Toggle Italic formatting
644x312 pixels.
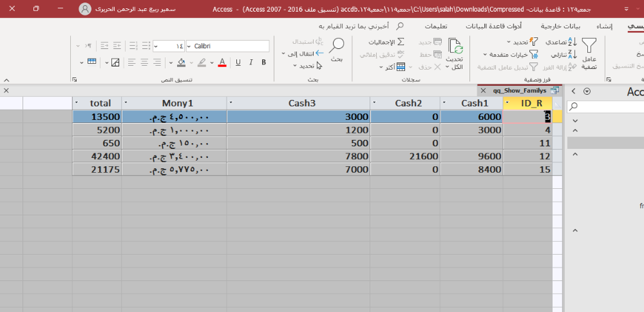(251, 63)
